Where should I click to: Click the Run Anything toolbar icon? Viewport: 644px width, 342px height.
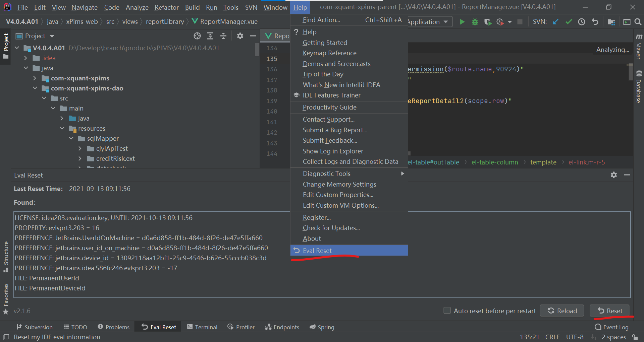pyautogui.click(x=627, y=22)
